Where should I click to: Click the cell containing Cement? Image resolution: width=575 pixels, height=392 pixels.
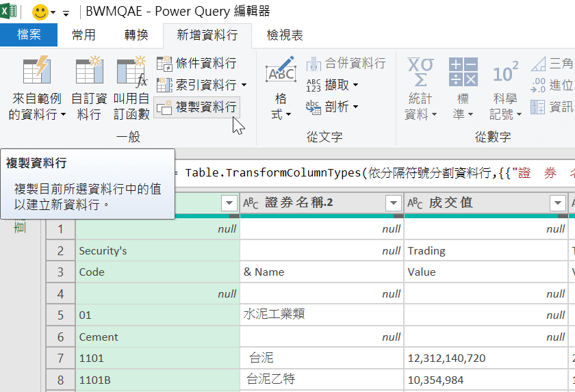pyautogui.click(x=157, y=337)
